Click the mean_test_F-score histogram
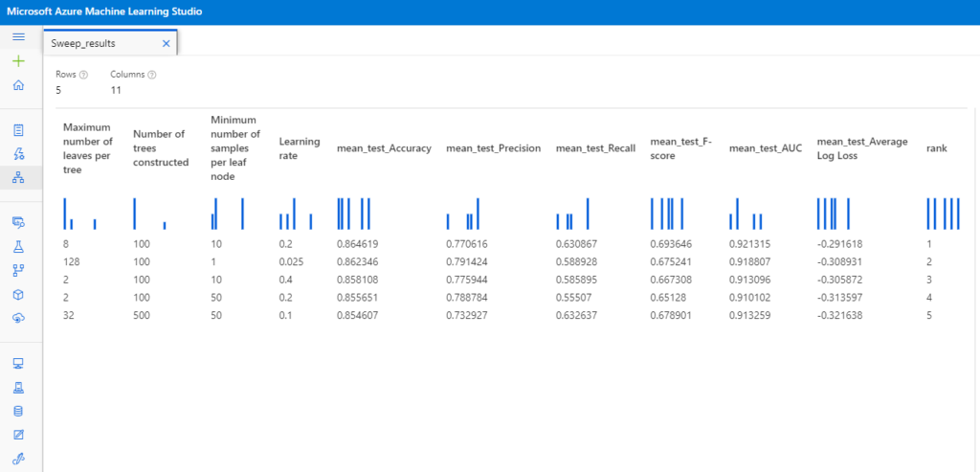The width and height of the screenshot is (980, 472). coord(667,214)
